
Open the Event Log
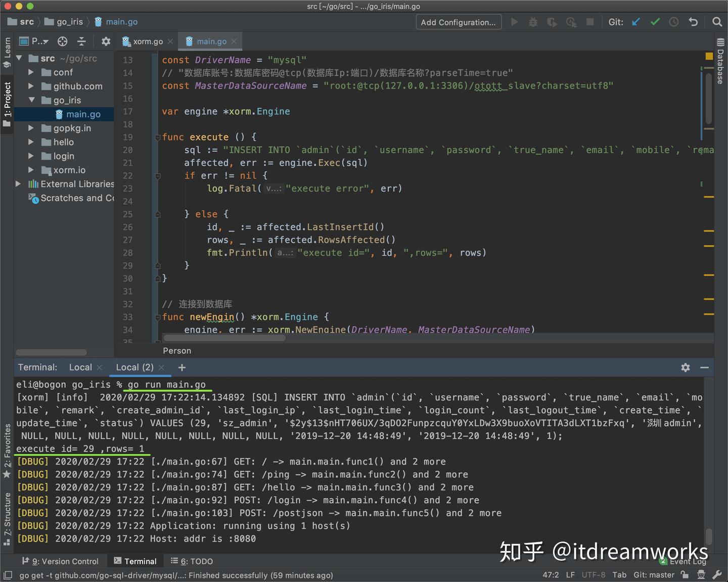click(683, 561)
